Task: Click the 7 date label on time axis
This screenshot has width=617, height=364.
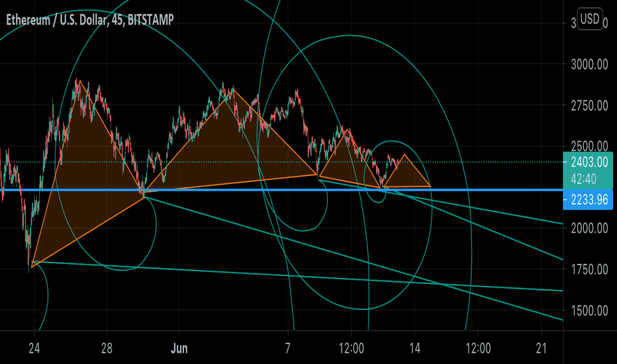Action: (288, 348)
